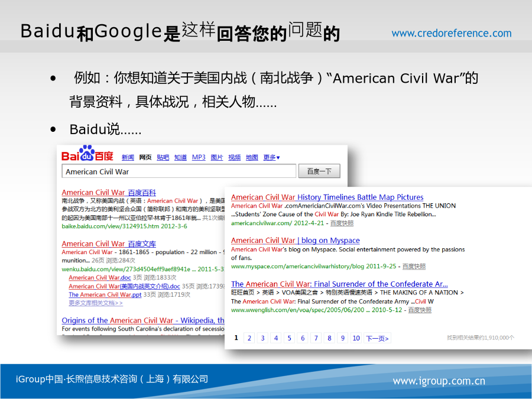Open Origins of the American Civil War Wikipedia result
This screenshot has height=399, width=532.
[143, 320]
